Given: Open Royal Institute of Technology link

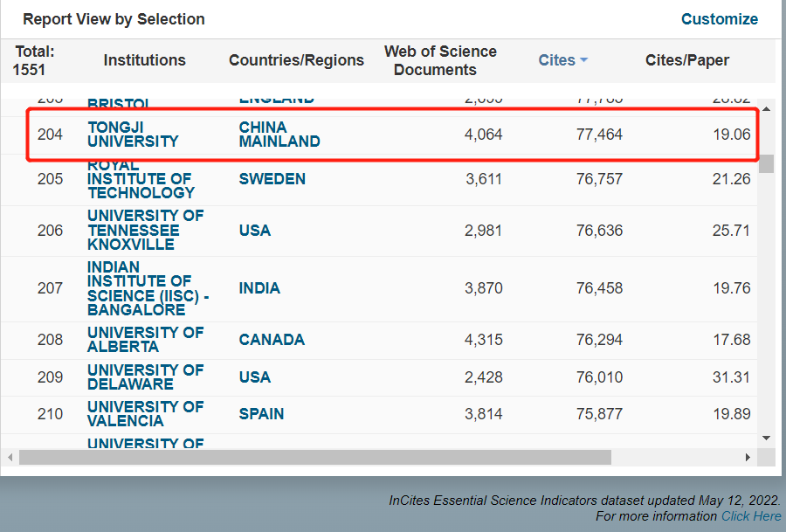Looking at the screenshot, I should [x=141, y=179].
